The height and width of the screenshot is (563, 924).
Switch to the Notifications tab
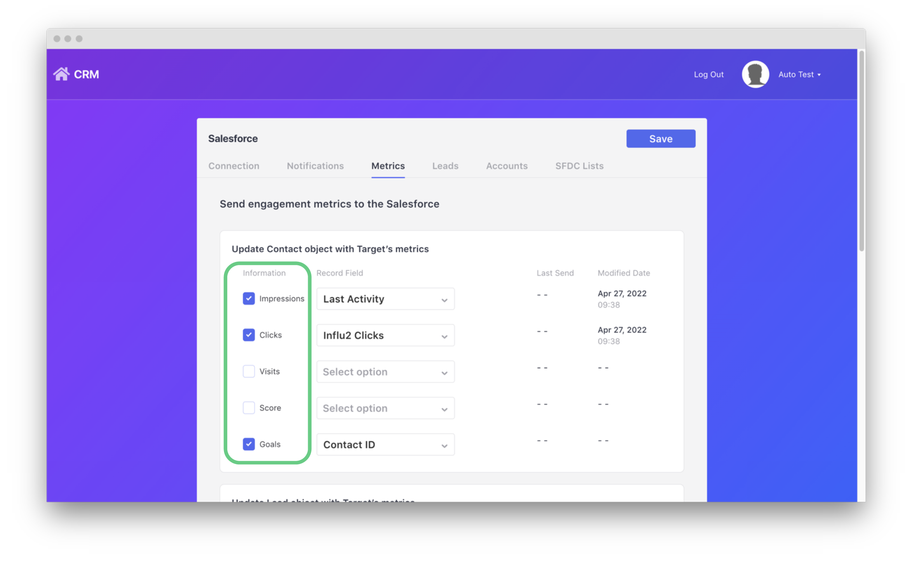pos(315,166)
